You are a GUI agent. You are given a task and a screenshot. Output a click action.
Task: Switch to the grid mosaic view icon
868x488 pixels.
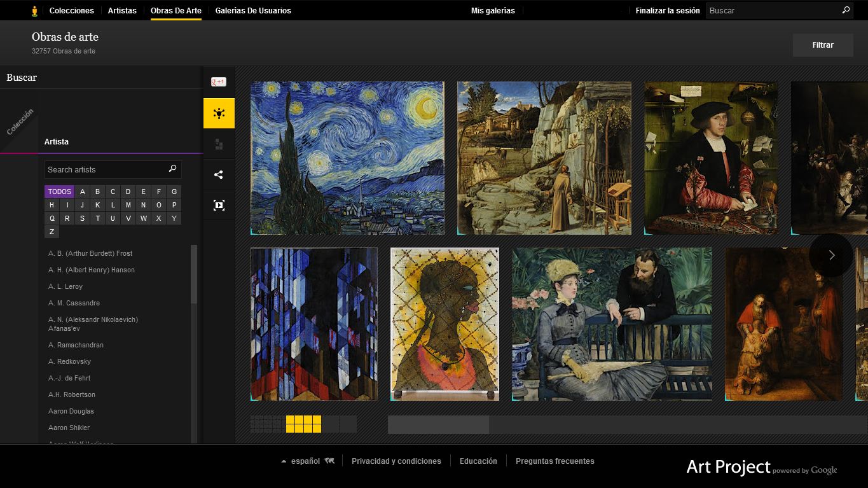[x=219, y=144]
